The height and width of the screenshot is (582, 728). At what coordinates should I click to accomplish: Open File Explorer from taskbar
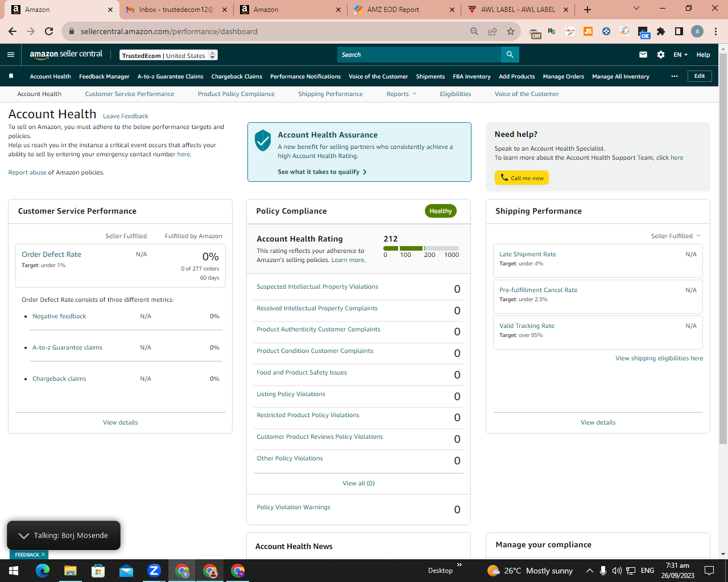pyautogui.click(x=71, y=571)
